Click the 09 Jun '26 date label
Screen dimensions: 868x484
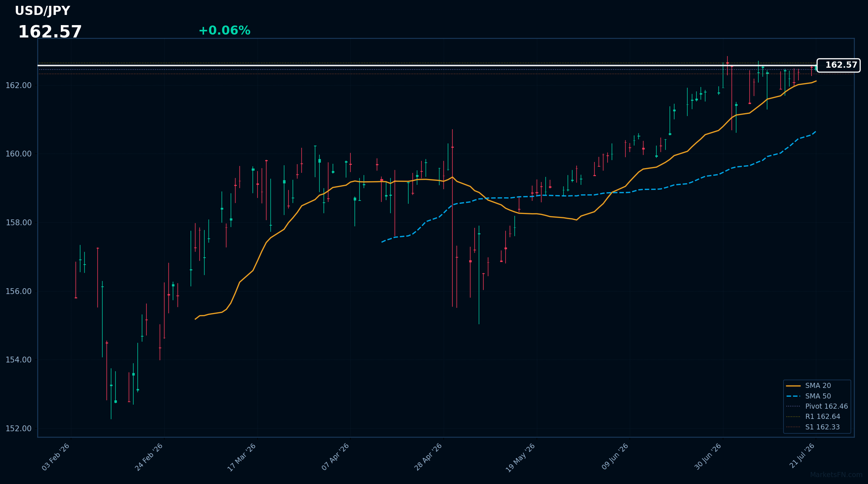[615, 456]
